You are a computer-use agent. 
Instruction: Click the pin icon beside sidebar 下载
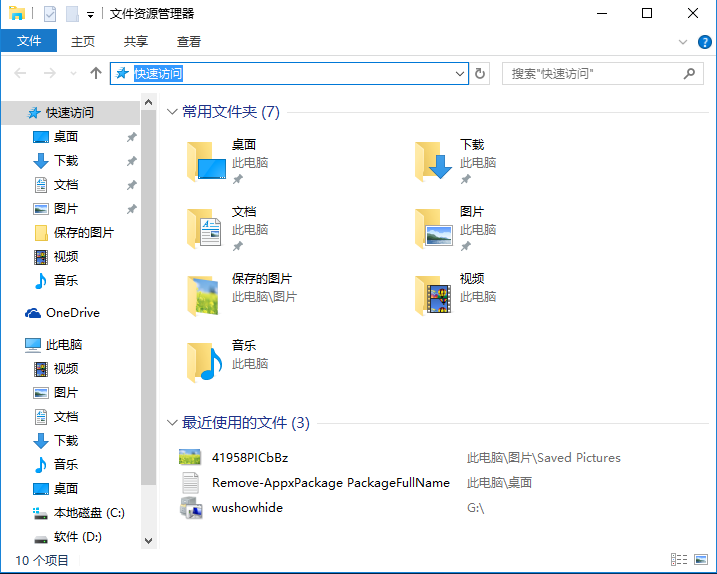(132, 161)
